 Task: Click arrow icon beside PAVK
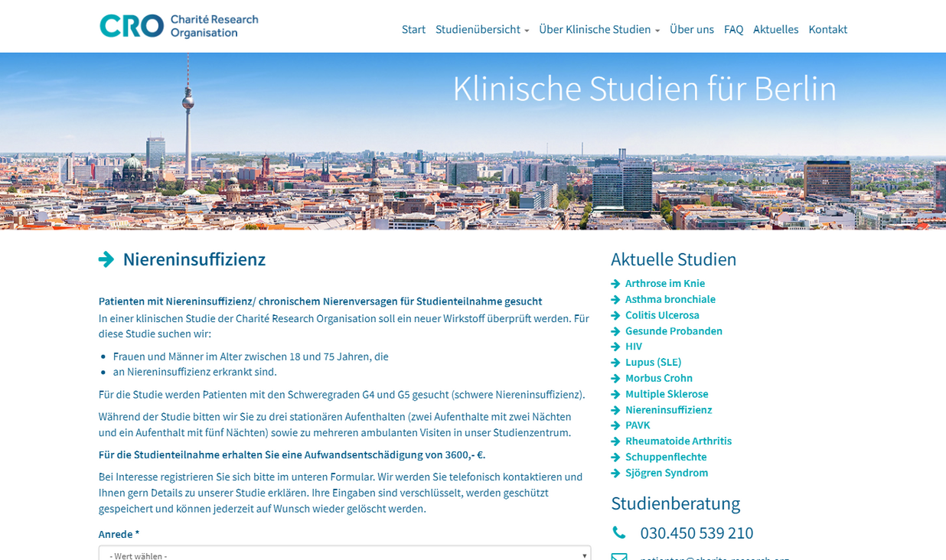pyautogui.click(x=615, y=425)
